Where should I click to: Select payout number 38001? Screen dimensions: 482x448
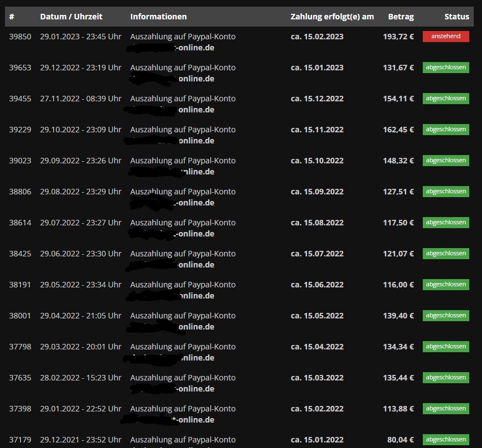(20, 316)
